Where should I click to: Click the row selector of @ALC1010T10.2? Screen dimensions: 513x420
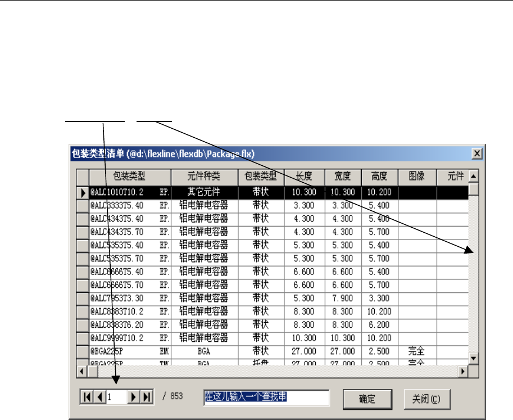click(x=83, y=192)
